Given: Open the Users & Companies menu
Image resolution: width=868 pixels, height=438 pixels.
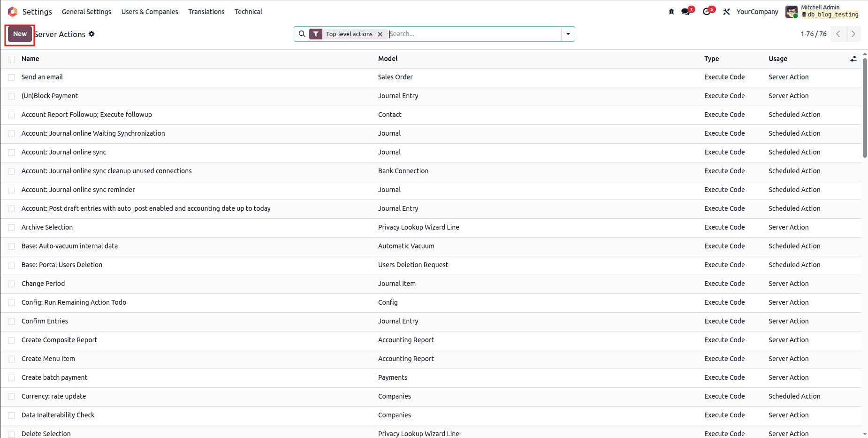Looking at the screenshot, I should (150, 11).
